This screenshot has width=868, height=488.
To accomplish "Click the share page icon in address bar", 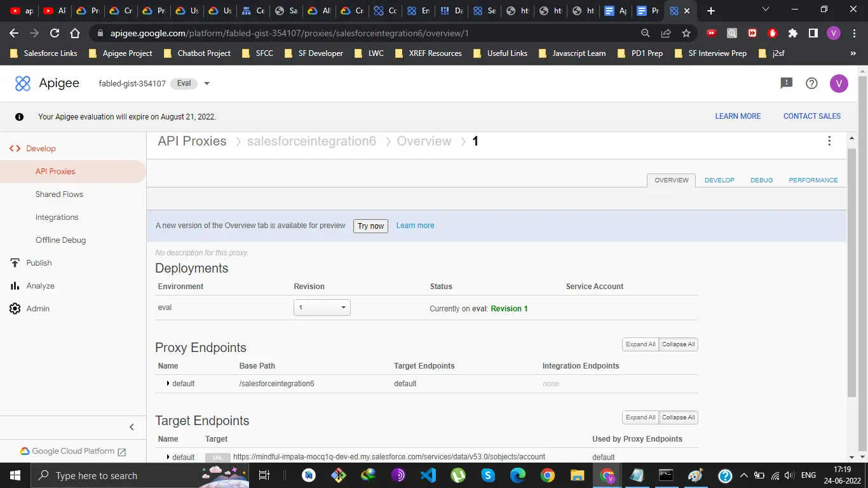I will [666, 33].
